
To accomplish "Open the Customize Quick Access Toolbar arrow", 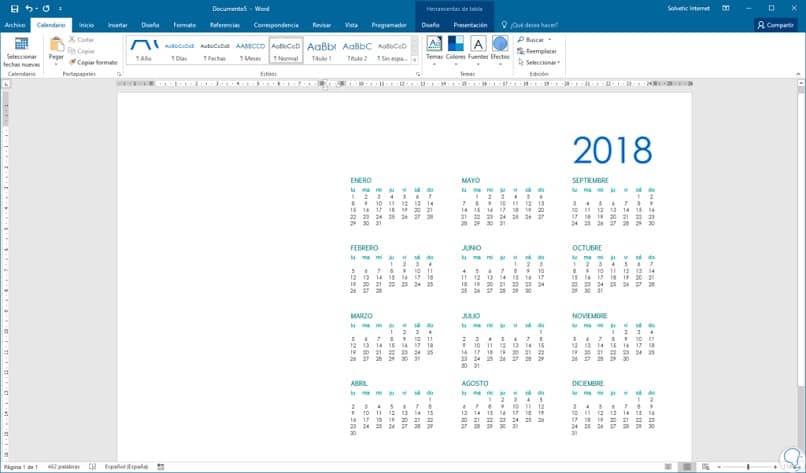I will coord(60,9).
